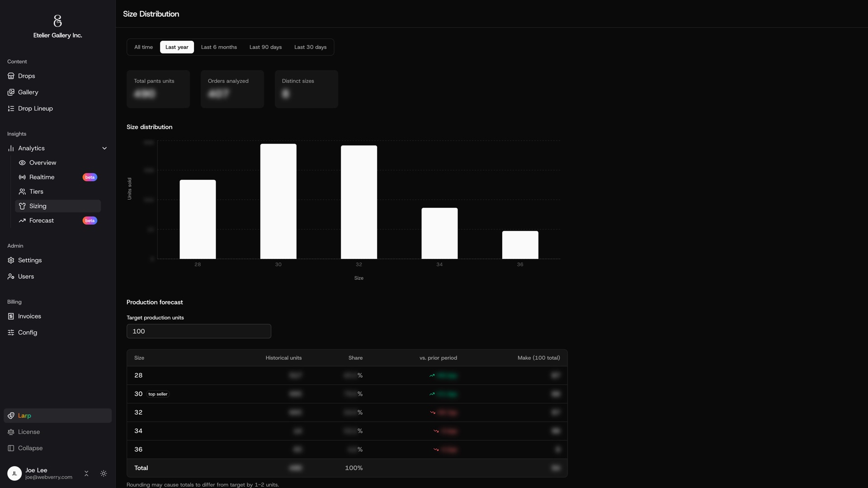This screenshot has height=488, width=868.
Task: Focus the Target production units field
Action: pos(199,331)
